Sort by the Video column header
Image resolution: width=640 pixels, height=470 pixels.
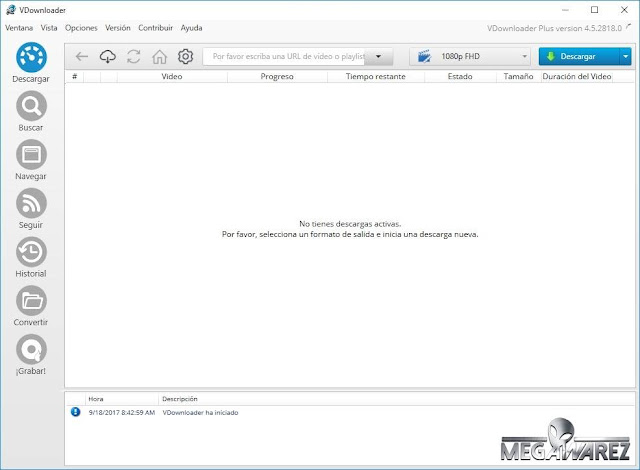point(172,76)
